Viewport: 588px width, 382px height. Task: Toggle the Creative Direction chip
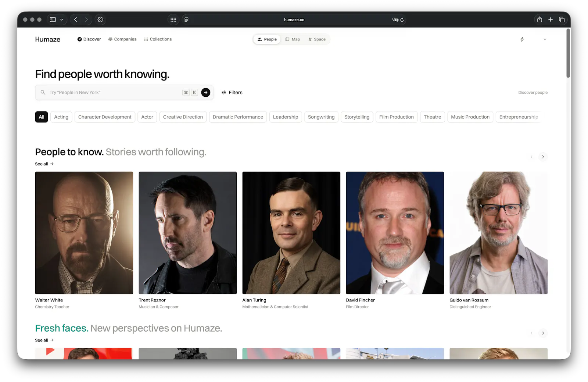[x=183, y=117]
